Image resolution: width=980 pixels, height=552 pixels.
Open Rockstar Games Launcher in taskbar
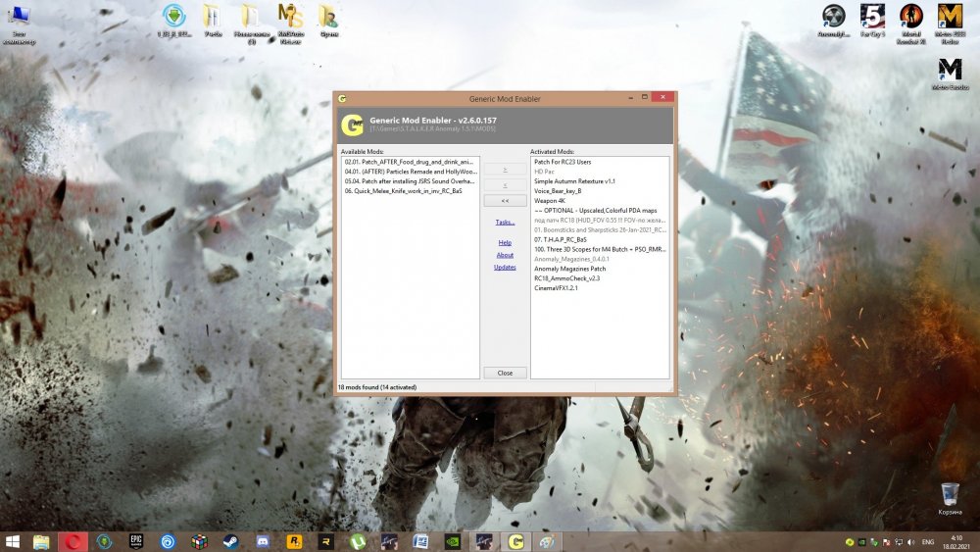coord(294,541)
